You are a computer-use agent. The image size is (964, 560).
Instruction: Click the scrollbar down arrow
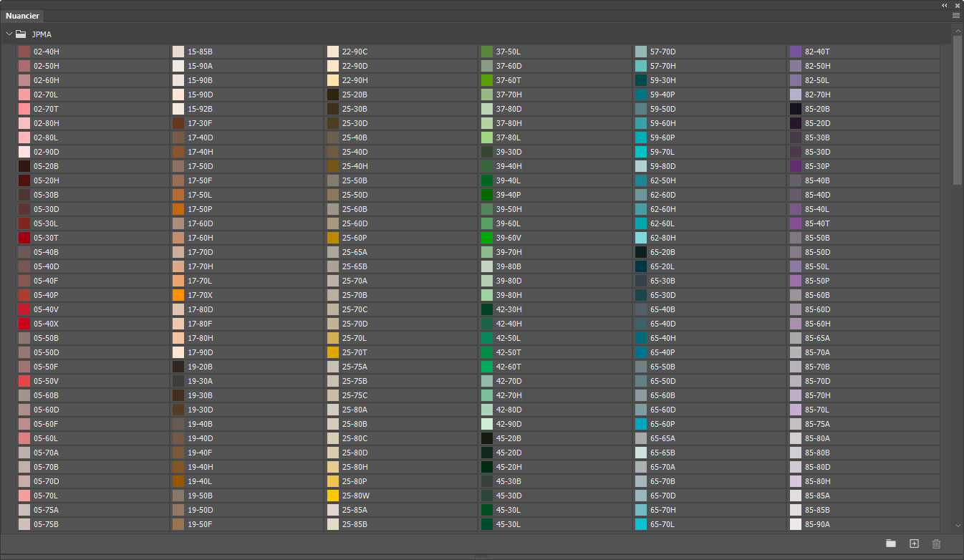click(958, 526)
